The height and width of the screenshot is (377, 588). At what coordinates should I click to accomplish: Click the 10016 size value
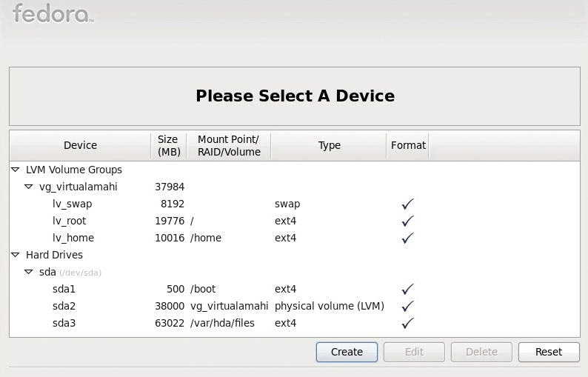tap(170, 238)
